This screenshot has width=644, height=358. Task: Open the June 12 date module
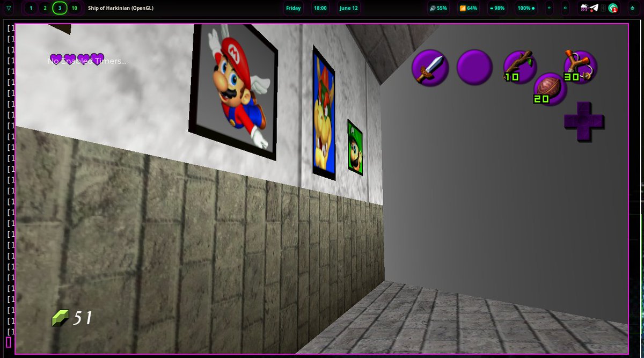click(x=349, y=8)
